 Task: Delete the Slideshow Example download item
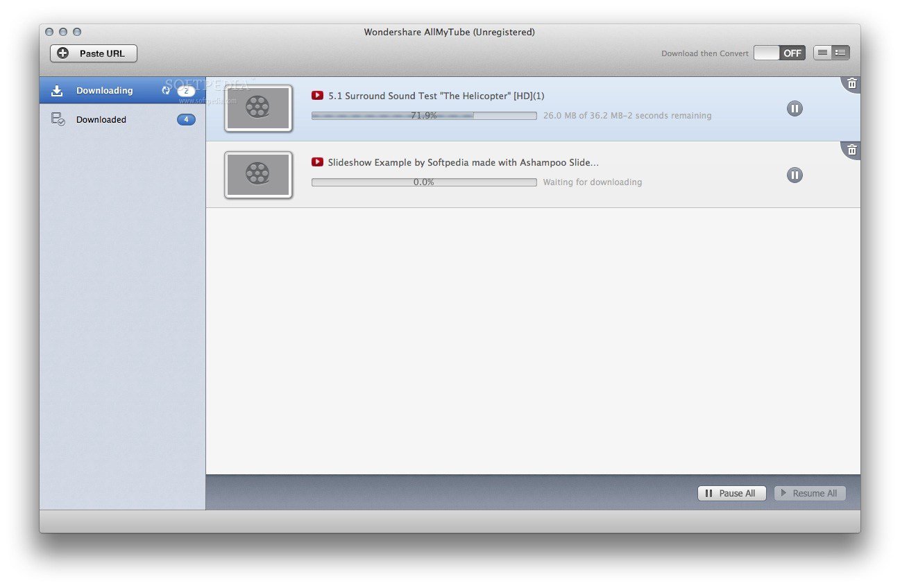(x=852, y=149)
